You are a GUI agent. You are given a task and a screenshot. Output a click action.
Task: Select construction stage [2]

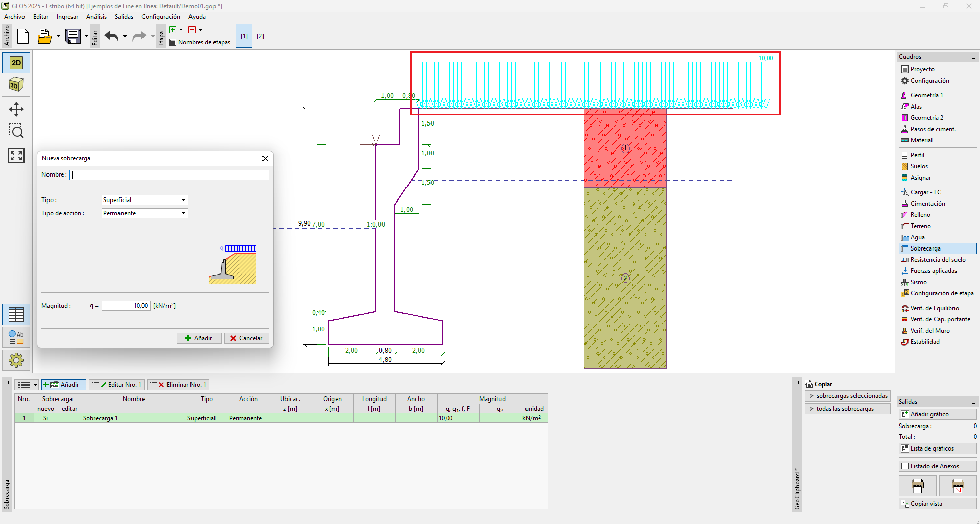(x=260, y=36)
